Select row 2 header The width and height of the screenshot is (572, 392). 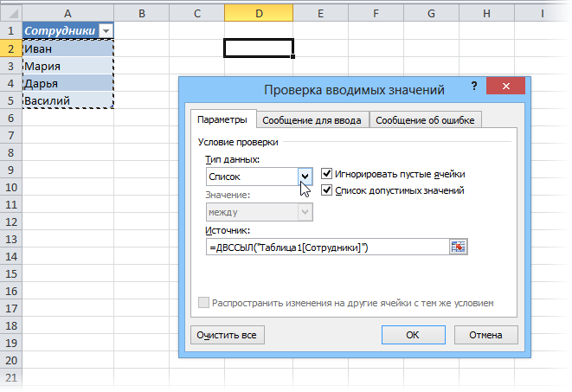[x=11, y=48]
